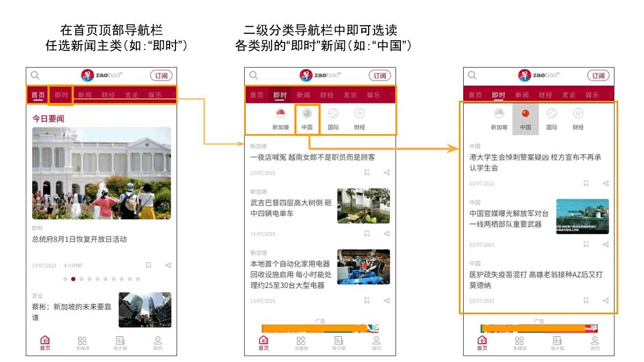This screenshot has height=362, width=644.
Task: Select the 国际 category icon in the right phone
Action: pos(552,119)
